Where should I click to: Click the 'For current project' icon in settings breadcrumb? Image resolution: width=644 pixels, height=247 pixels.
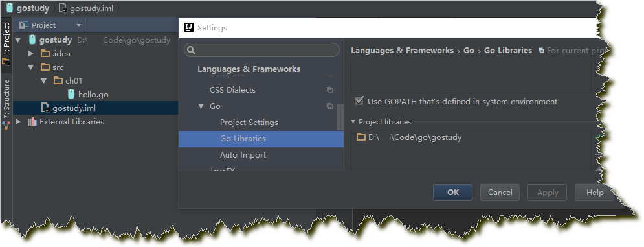point(541,50)
